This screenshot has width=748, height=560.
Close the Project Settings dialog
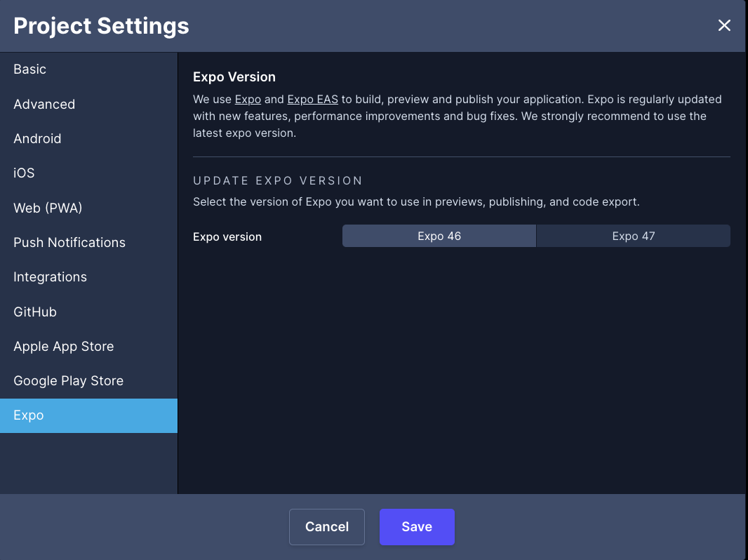[724, 25]
